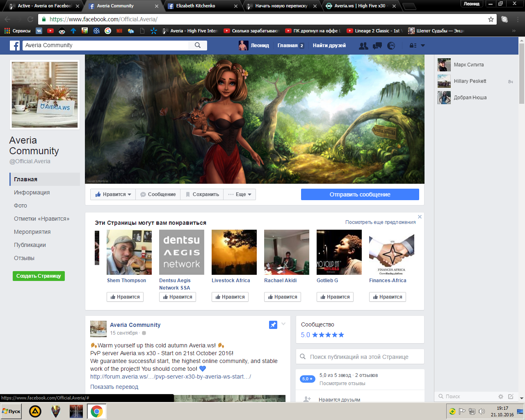Like the Livestock Africa page
This screenshot has height=420, width=525.
pos(230,297)
